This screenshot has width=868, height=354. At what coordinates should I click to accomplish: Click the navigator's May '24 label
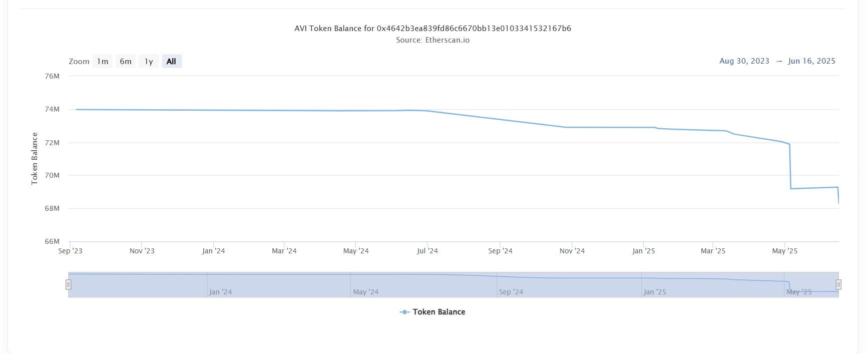tap(365, 292)
